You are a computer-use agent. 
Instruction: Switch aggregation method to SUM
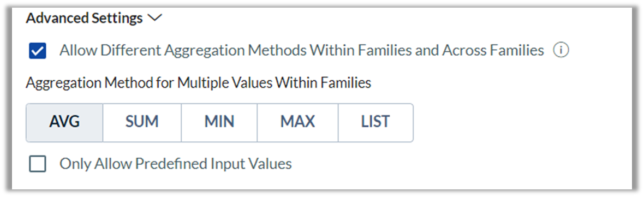(x=142, y=122)
